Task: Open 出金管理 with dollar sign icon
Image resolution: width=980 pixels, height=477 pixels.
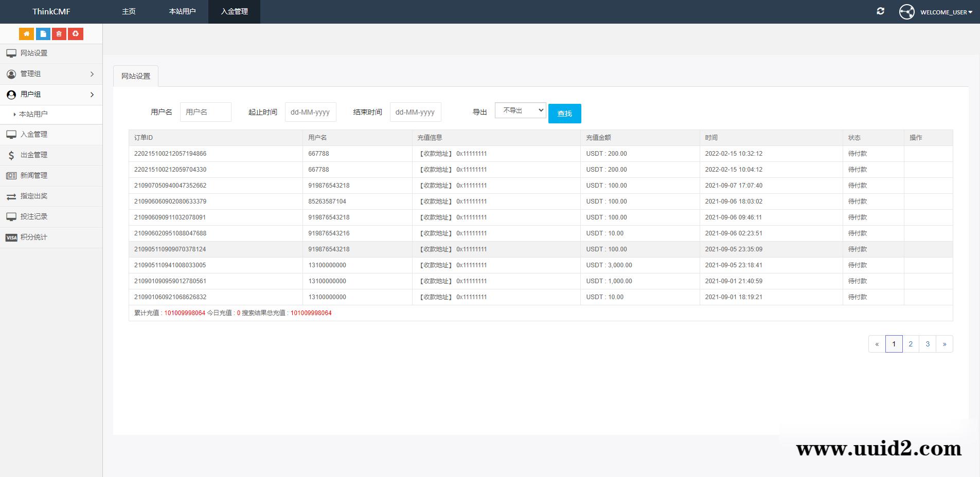Action: click(x=34, y=155)
